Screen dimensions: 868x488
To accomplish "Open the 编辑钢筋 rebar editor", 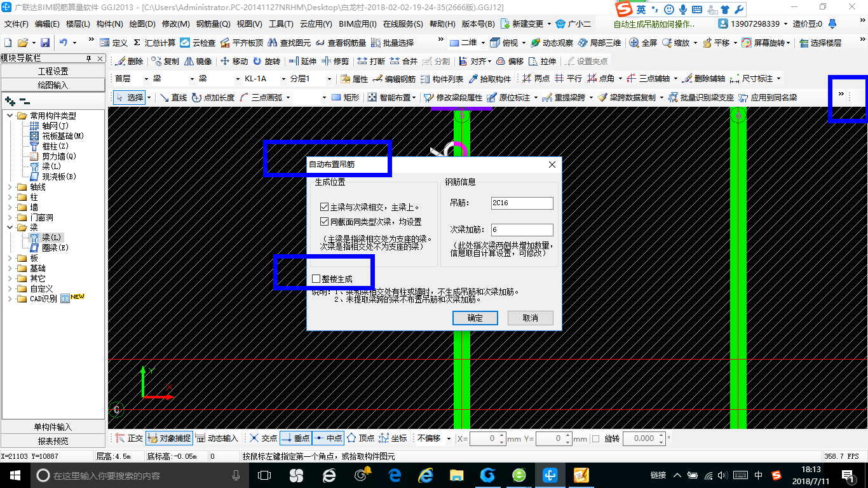I will click(x=394, y=79).
